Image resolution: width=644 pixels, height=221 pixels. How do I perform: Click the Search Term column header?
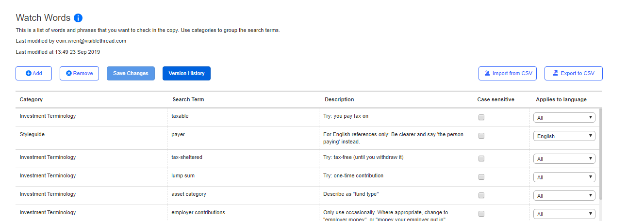click(188, 99)
